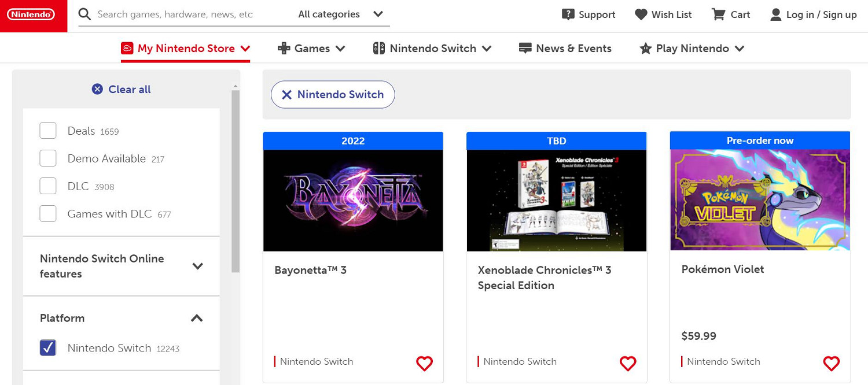Collapse the Platform filter section
Screen dimensions: 868x385
coord(197,318)
